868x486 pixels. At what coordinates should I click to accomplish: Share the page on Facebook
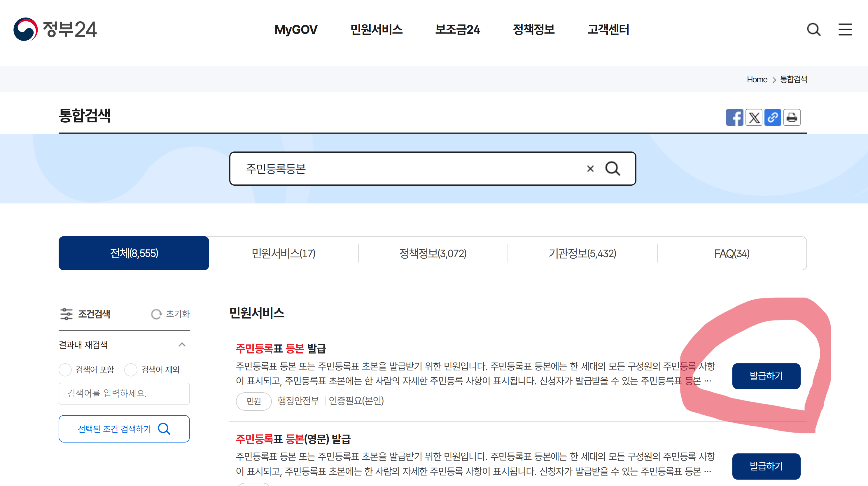click(735, 117)
